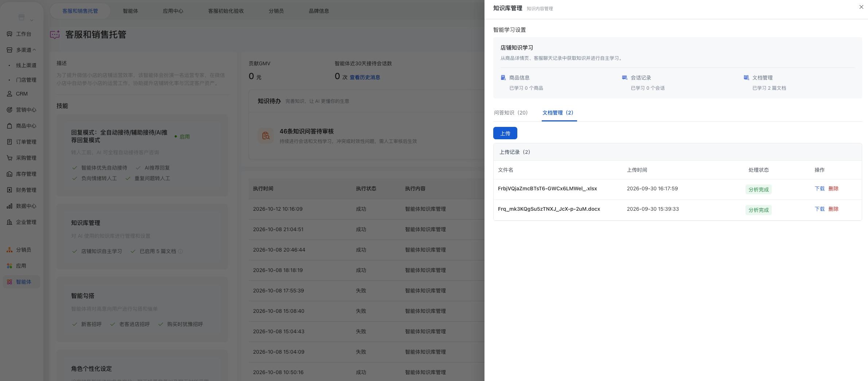868x381 pixels.
Task: Click 分析完成 status of the .xlsx row
Action: (x=758, y=189)
